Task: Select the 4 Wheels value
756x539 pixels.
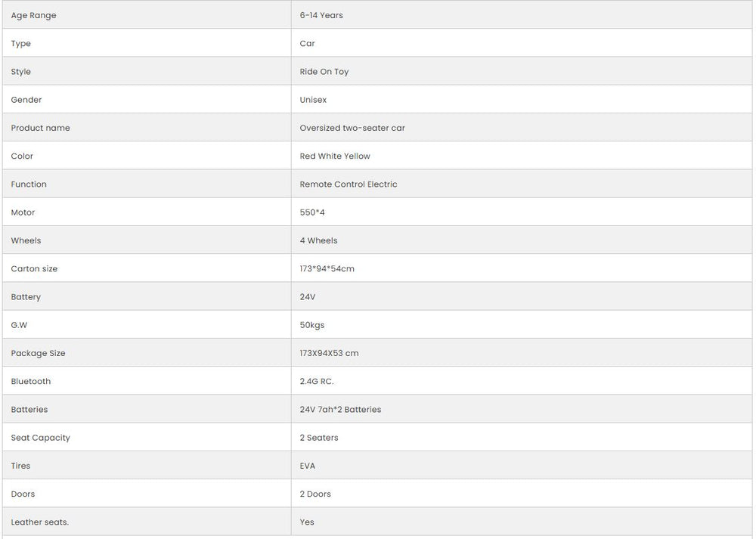Action: (x=318, y=240)
